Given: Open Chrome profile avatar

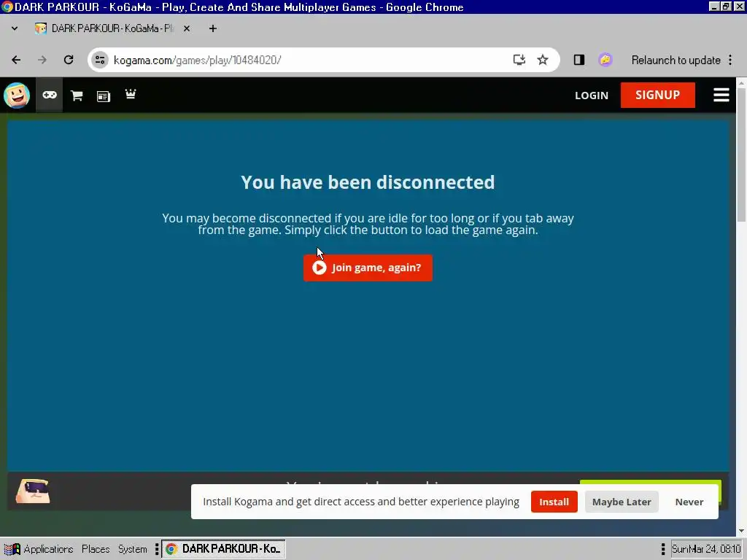Looking at the screenshot, I should (x=605, y=60).
